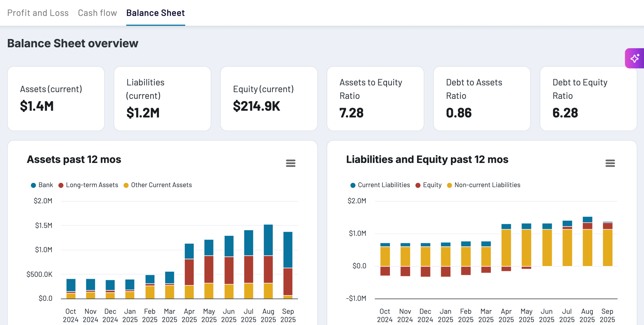The image size is (644, 325).
Task: Open Liabilities and Equity chart menu
Action: [610, 163]
